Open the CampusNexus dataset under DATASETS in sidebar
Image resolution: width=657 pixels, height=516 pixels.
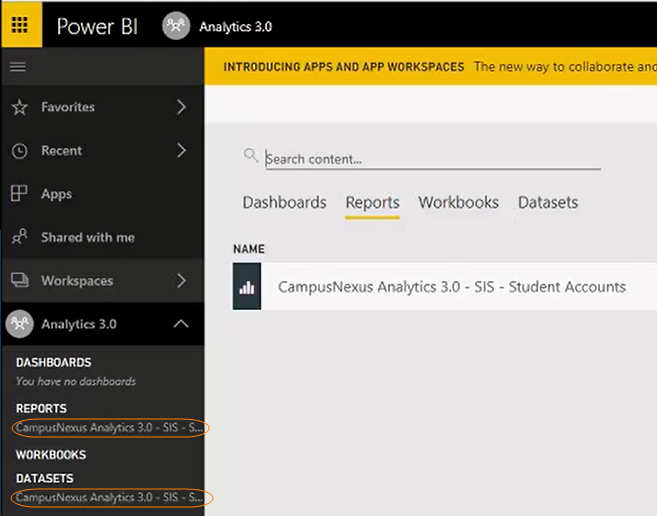(109, 497)
